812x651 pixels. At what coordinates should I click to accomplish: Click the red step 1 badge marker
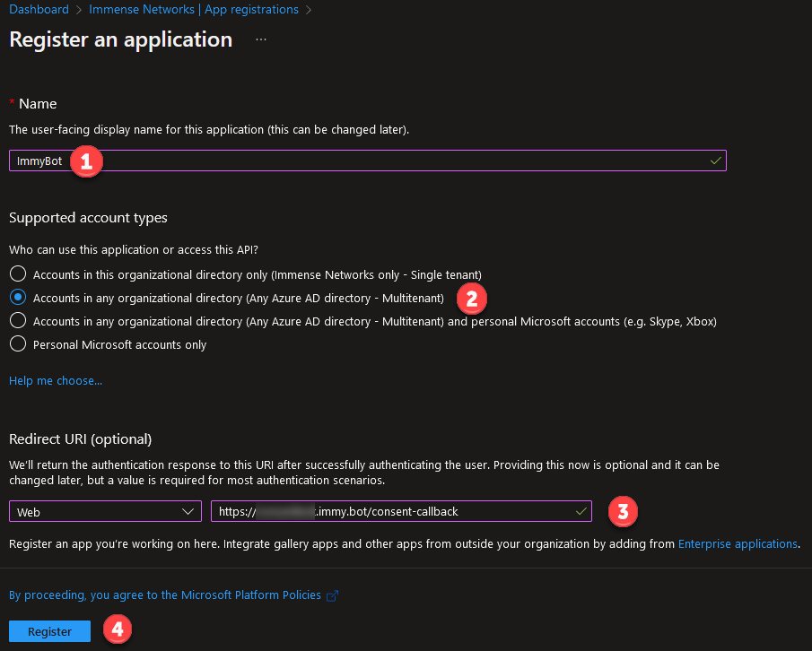87,161
